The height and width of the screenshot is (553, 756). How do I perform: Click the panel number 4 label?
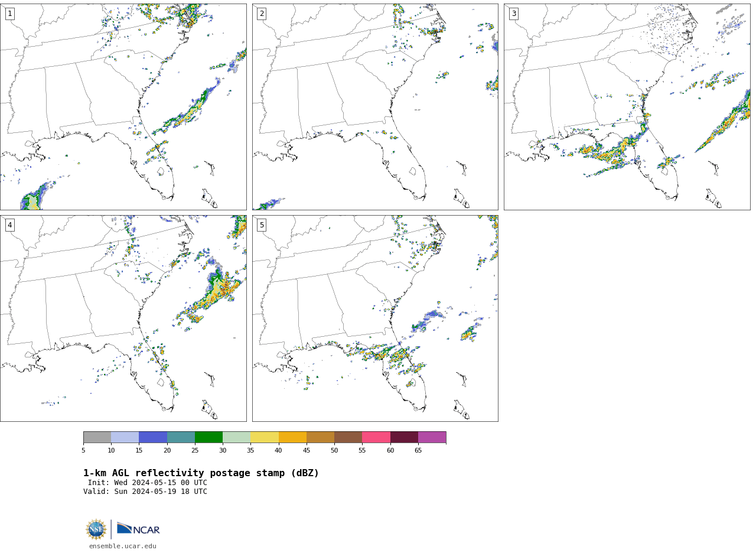pos(9,225)
